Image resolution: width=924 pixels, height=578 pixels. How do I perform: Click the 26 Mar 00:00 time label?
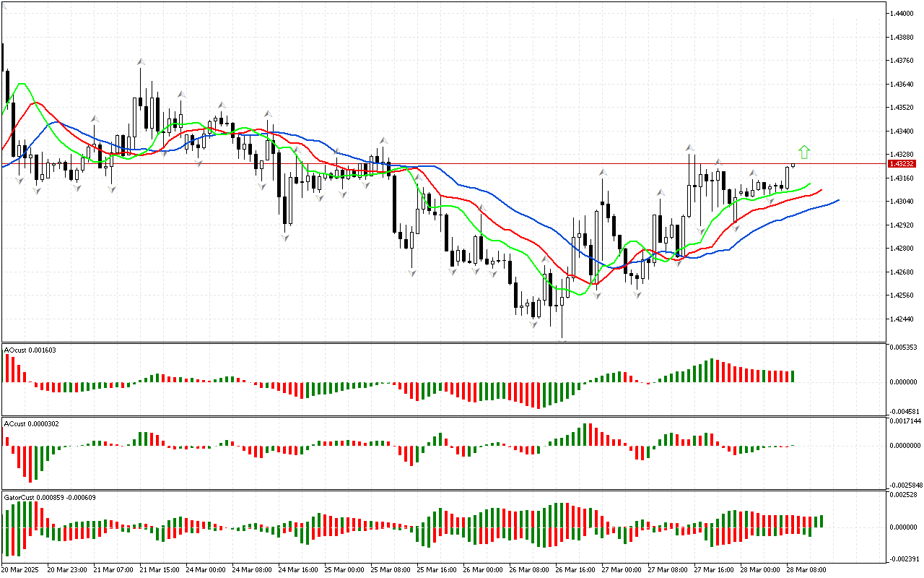pos(483,570)
